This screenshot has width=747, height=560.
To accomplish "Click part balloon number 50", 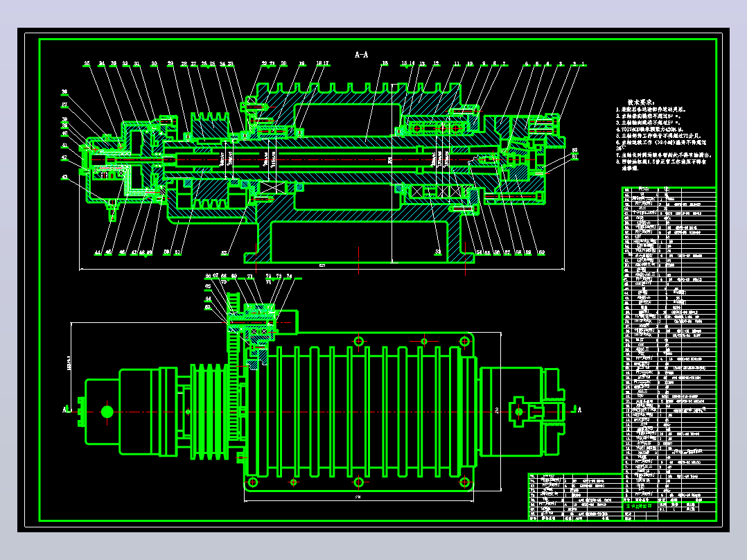I will tap(166, 252).
